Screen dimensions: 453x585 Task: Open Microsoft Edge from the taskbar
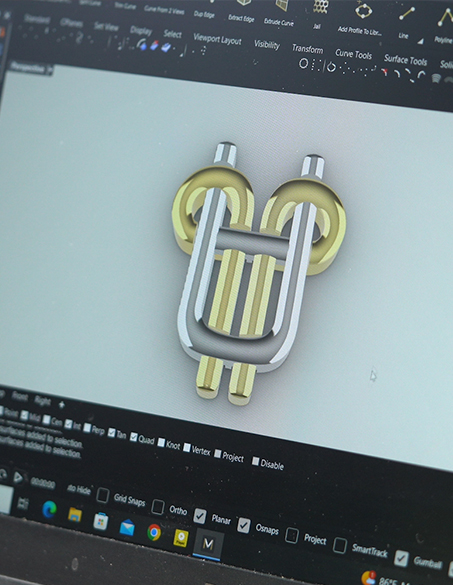(x=49, y=509)
